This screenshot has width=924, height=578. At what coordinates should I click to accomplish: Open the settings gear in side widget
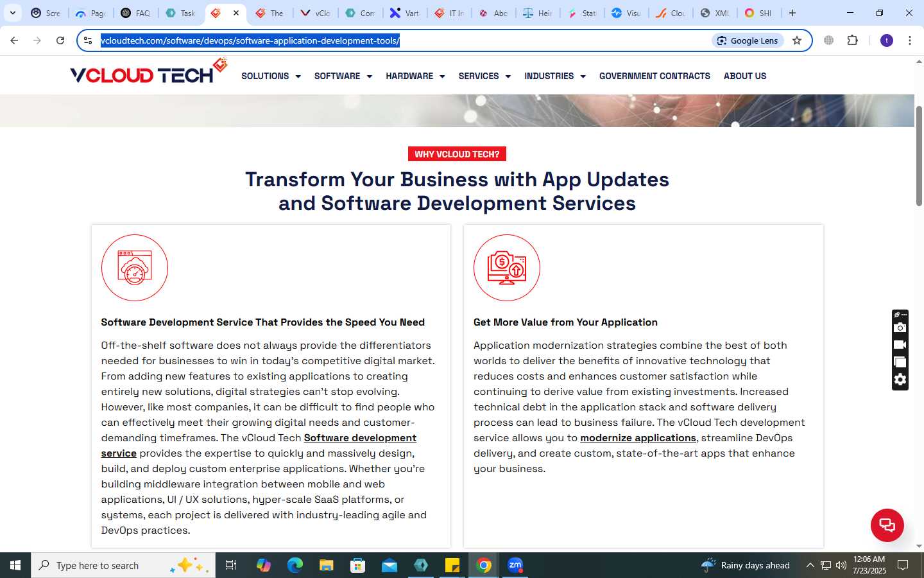[x=900, y=380]
